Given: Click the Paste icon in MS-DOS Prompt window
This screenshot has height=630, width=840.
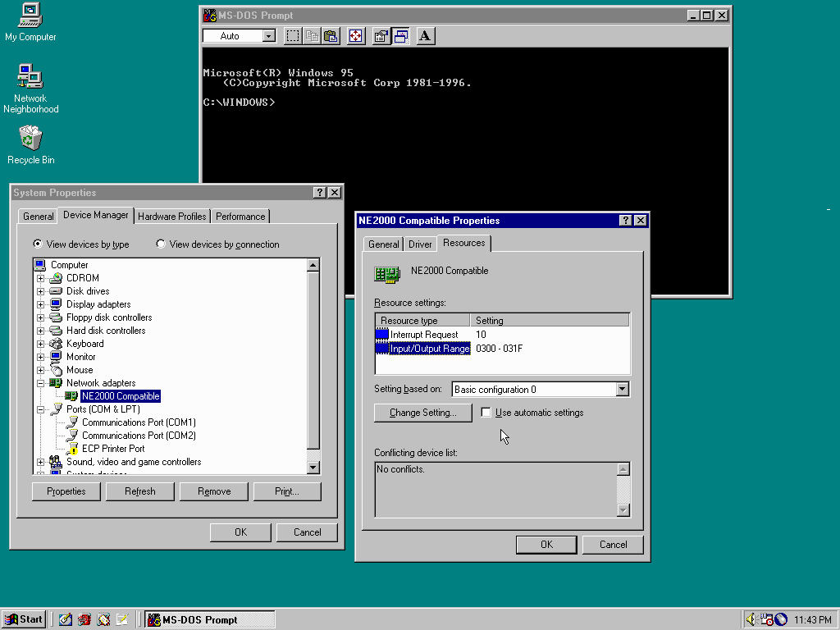Looking at the screenshot, I should point(331,35).
